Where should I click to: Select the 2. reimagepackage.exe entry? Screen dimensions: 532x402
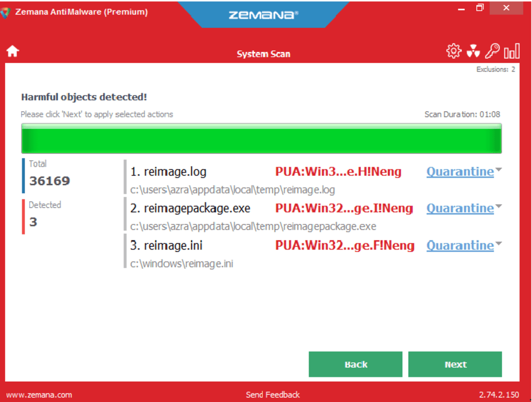tap(190, 208)
